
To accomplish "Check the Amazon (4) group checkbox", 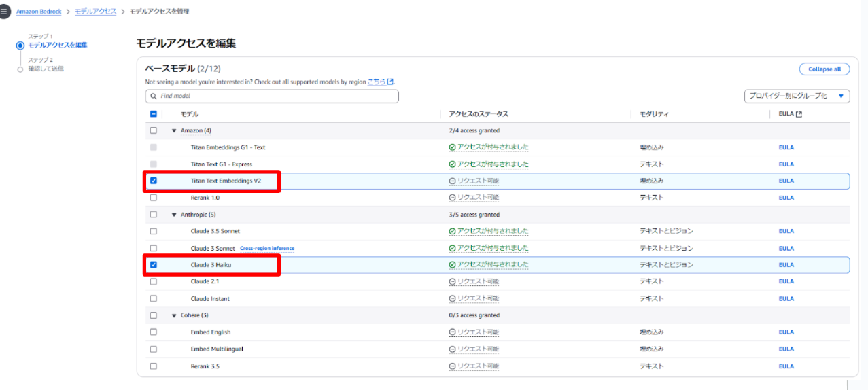I will [153, 130].
